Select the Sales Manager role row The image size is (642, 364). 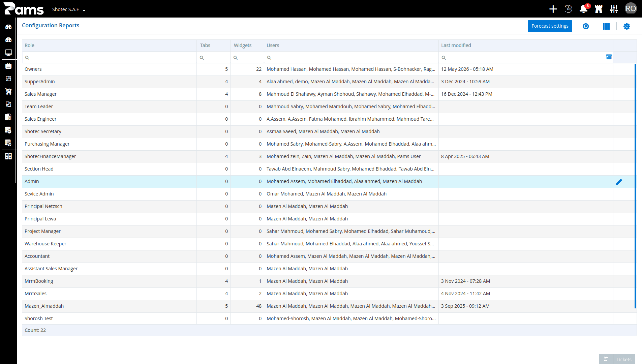tap(329, 94)
